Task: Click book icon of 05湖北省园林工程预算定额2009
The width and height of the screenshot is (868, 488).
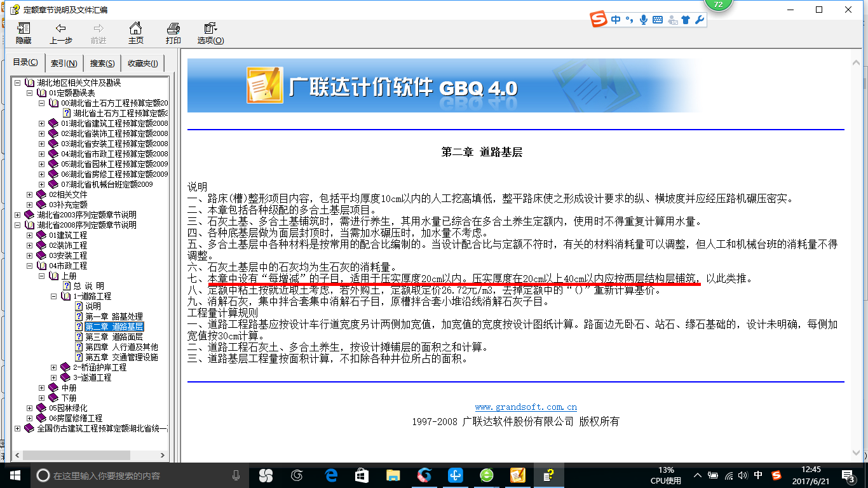Action: 53,164
